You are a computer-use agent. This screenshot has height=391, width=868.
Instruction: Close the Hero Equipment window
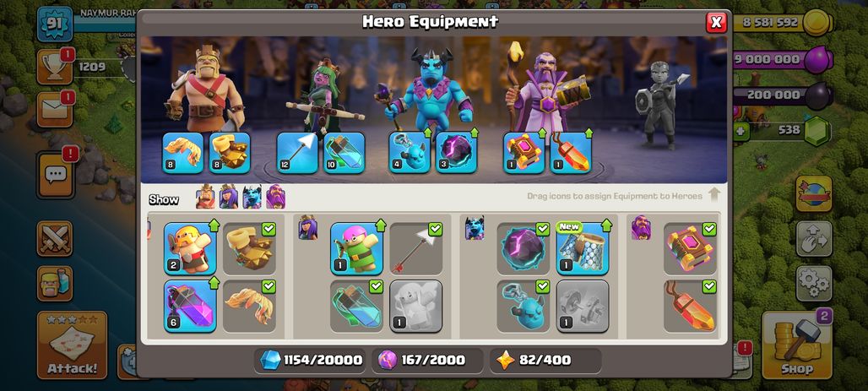[x=716, y=22]
